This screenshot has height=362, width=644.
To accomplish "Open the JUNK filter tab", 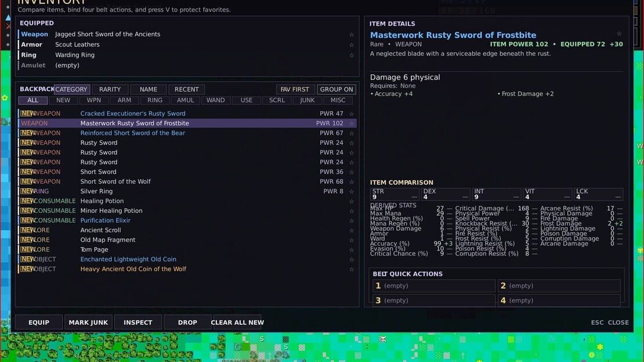I will 307,100.
